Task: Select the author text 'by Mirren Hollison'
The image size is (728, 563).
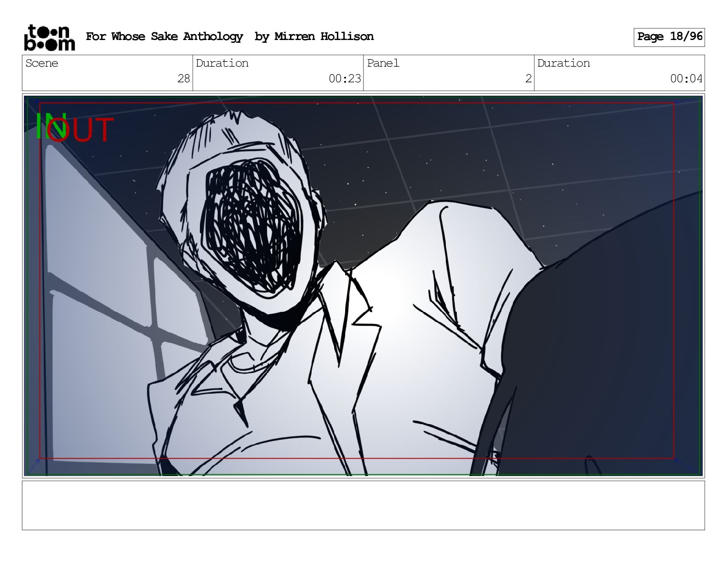Action: pyautogui.click(x=314, y=36)
